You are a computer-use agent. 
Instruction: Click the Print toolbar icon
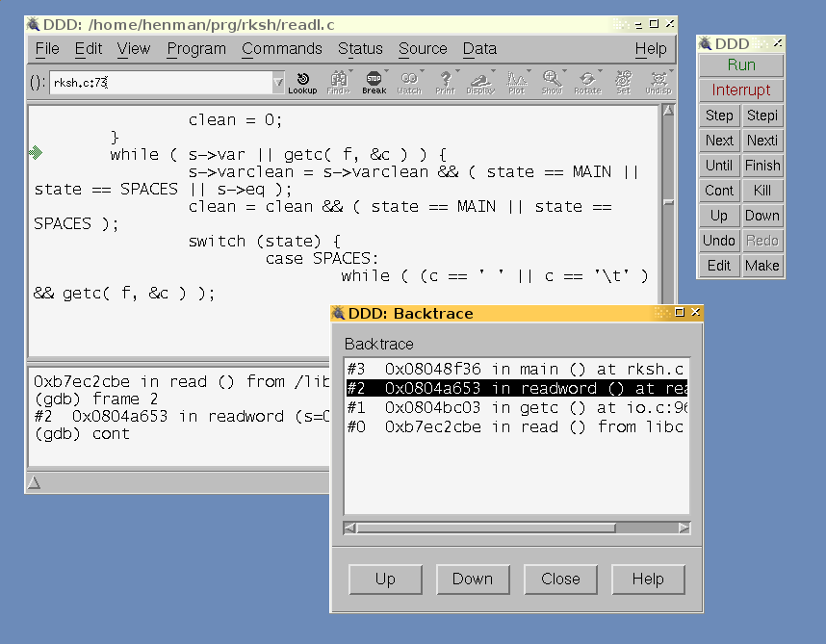click(x=445, y=83)
